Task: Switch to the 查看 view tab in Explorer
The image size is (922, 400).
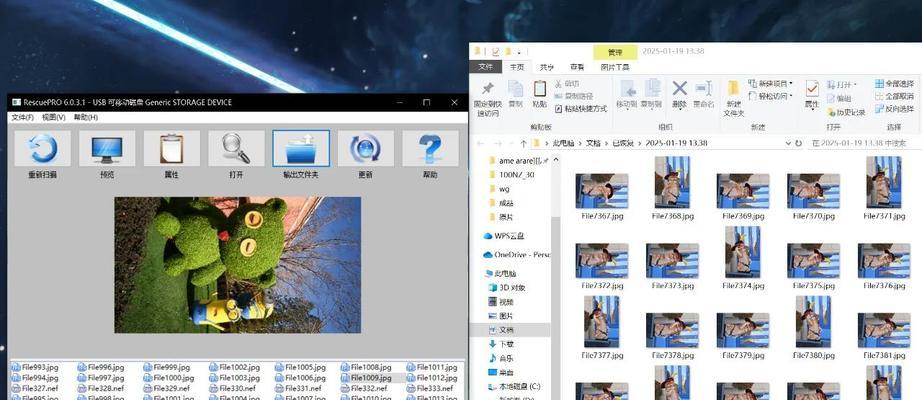Action: (x=577, y=68)
